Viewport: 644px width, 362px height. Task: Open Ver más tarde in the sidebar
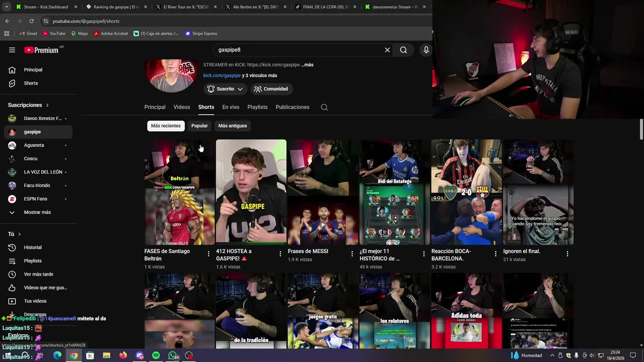tap(38, 274)
